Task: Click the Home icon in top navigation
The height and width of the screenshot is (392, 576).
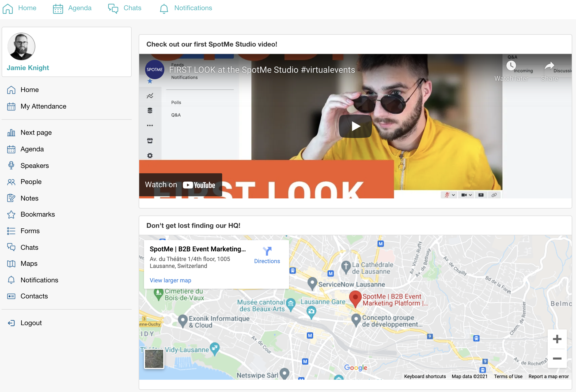Action: pyautogui.click(x=8, y=8)
